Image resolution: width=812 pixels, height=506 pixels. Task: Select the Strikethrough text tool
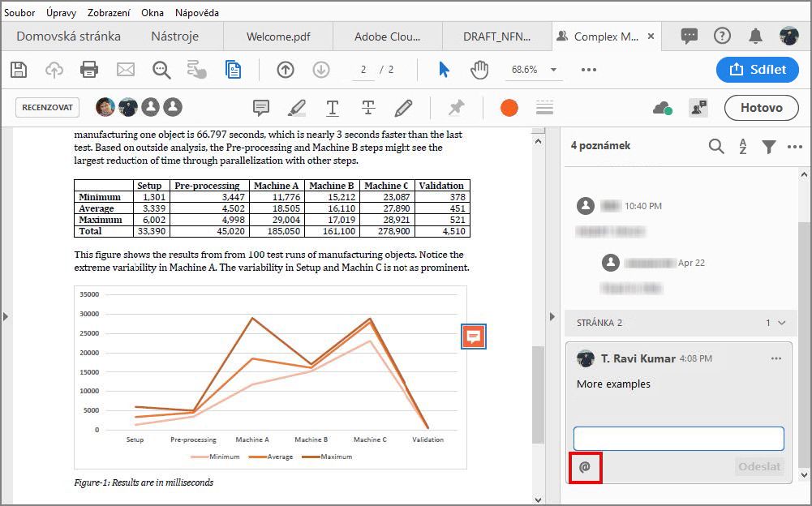[x=368, y=108]
